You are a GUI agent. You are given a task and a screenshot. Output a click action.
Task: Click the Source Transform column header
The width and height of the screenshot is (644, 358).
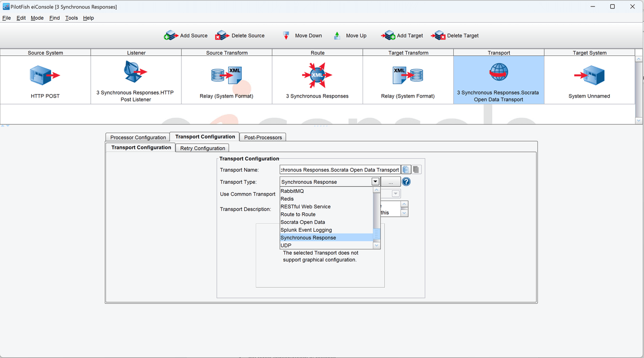tap(227, 52)
